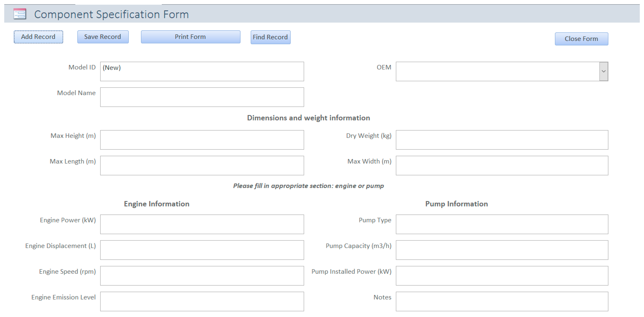Click the Save Record button
Screen dimensions: 644x317
click(x=103, y=37)
